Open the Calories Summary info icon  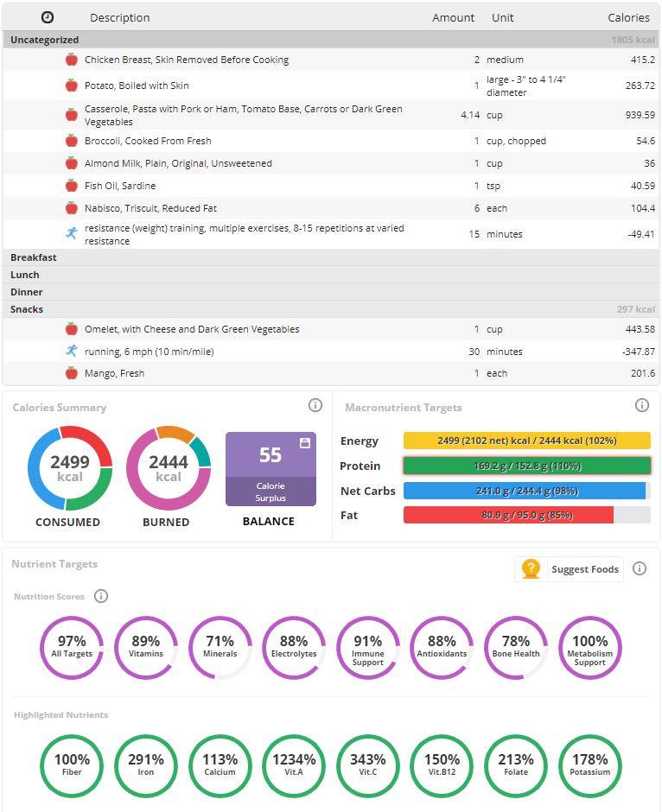[x=315, y=405]
